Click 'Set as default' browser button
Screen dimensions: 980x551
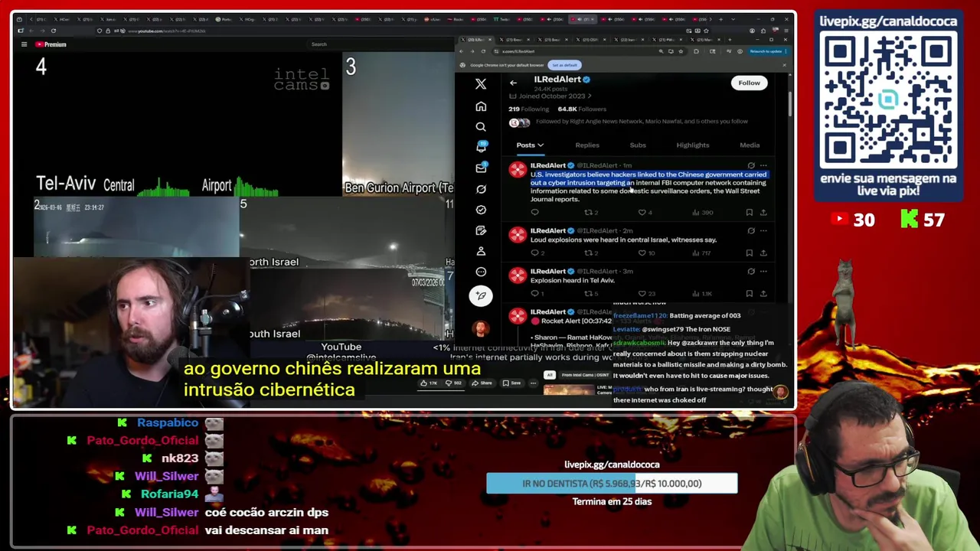tap(565, 65)
